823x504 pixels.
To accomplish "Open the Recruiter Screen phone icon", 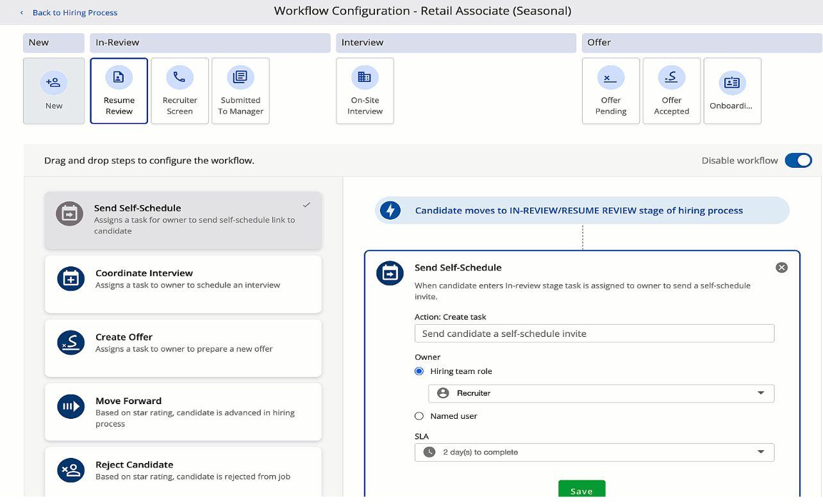I will pyautogui.click(x=179, y=77).
